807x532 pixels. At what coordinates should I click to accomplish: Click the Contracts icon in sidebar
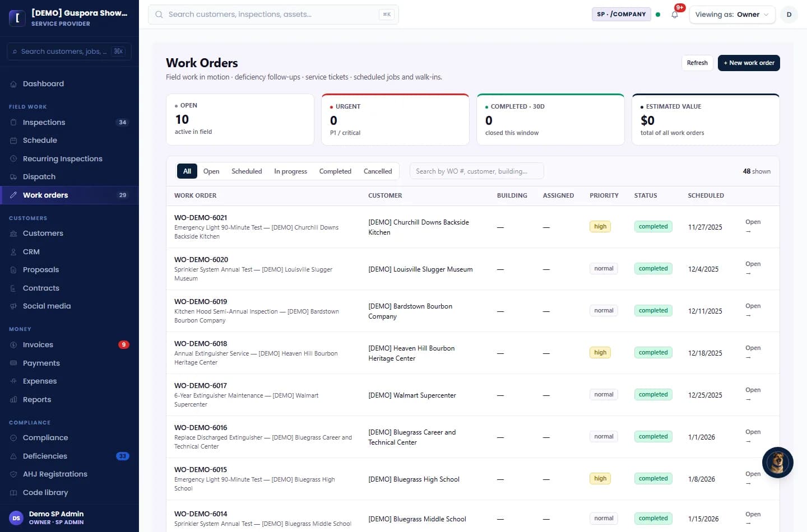coord(13,288)
